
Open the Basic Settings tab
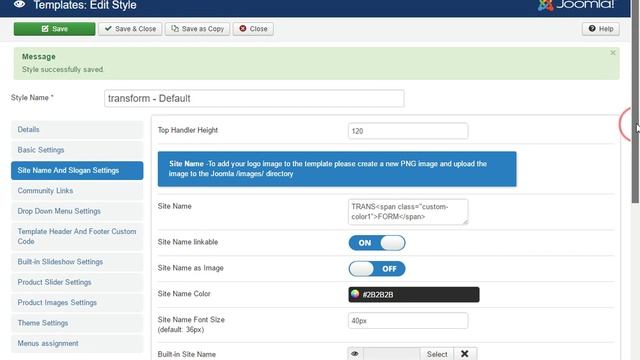click(77, 150)
